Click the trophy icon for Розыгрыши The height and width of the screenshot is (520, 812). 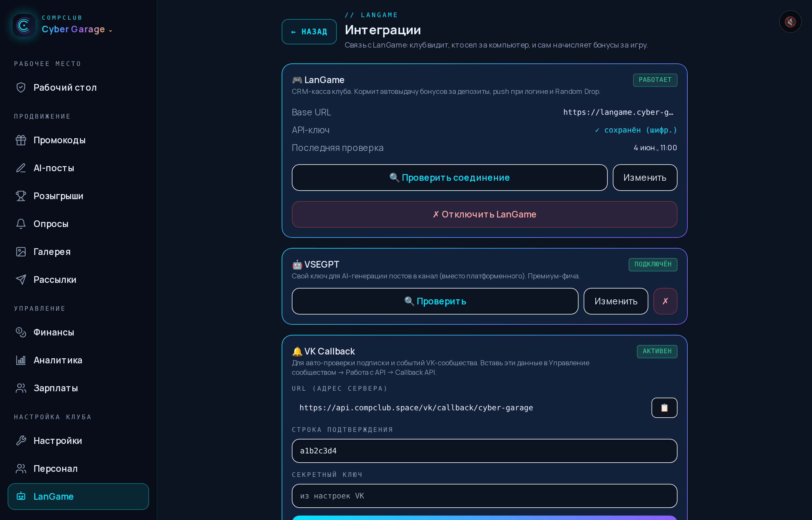coord(21,196)
